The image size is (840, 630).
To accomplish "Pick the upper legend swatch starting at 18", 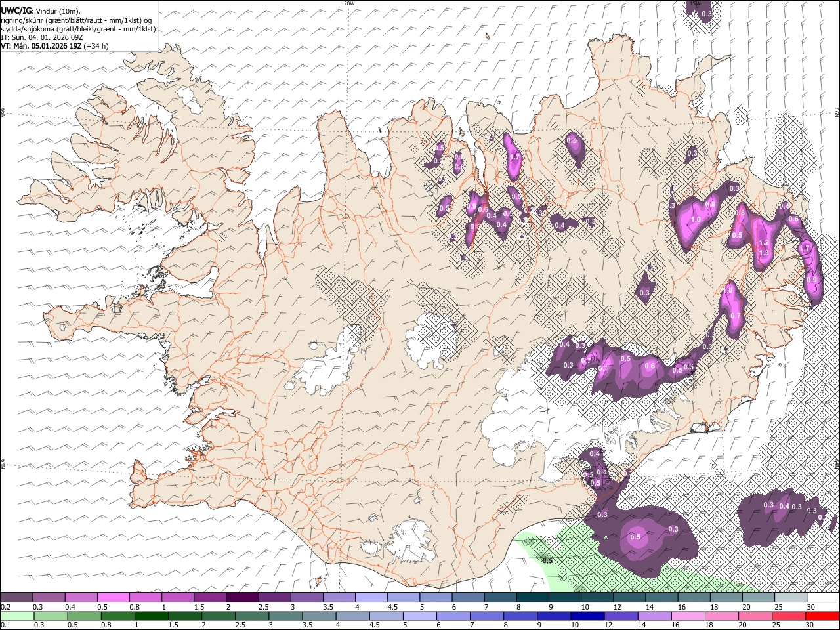I will (x=726, y=597).
